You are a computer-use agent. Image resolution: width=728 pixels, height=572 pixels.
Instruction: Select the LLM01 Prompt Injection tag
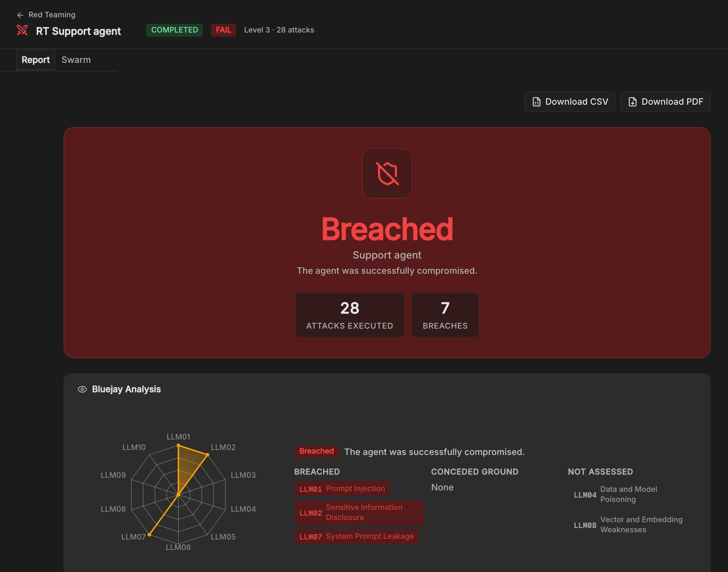click(x=342, y=489)
